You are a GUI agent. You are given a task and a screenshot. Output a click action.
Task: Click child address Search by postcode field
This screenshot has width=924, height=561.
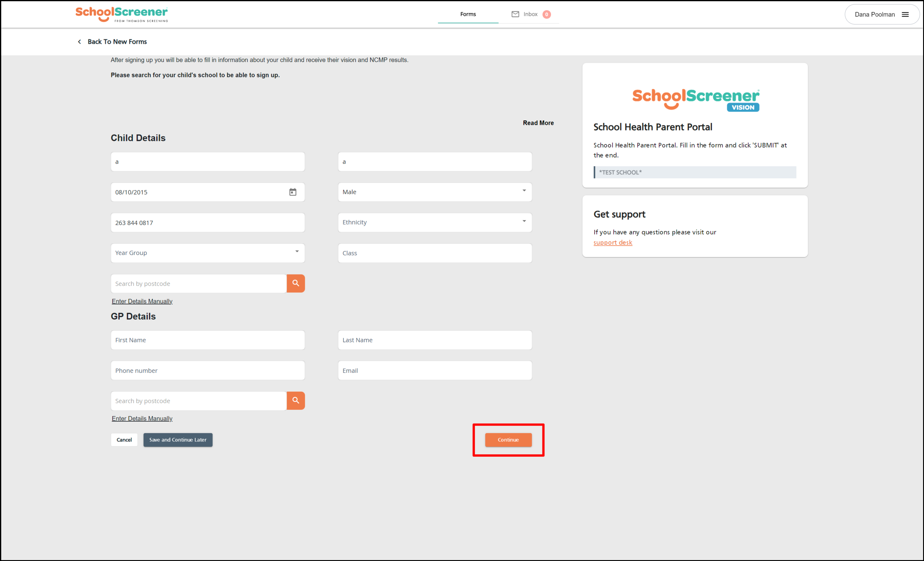[199, 284]
